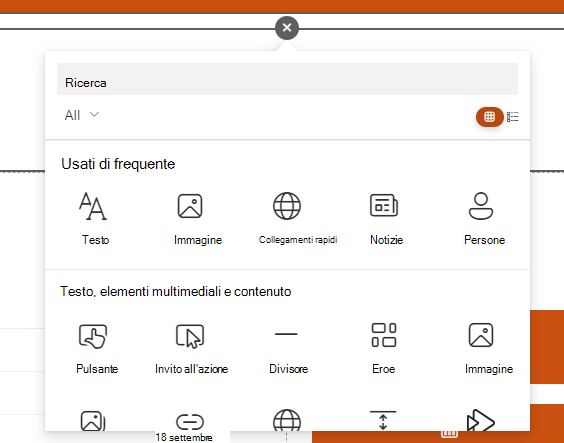
Task: Switch to grid view toggle
Action: (489, 117)
